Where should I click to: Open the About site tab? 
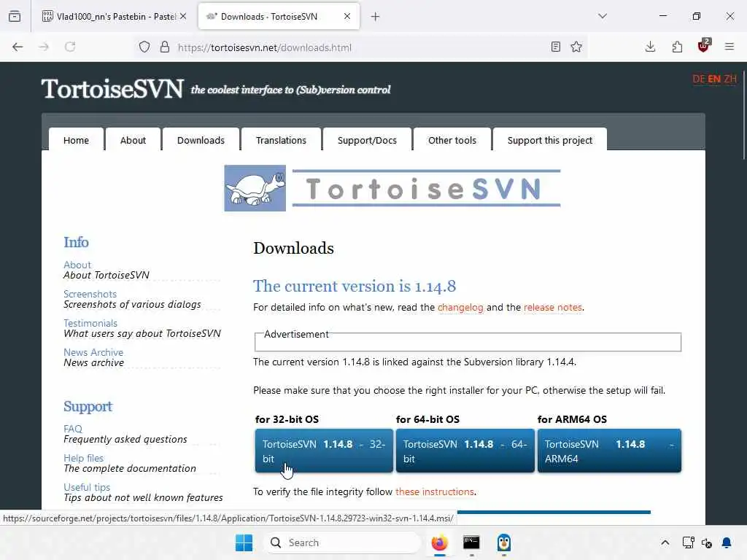pyautogui.click(x=133, y=140)
